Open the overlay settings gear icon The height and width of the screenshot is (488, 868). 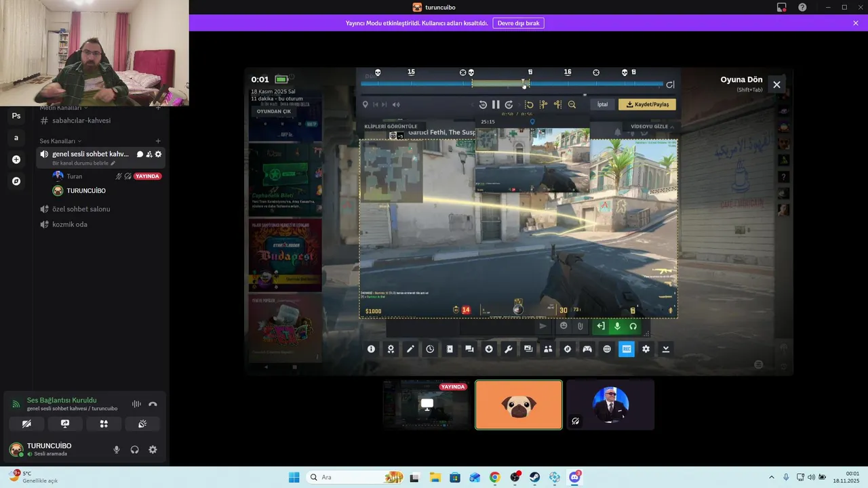click(x=646, y=349)
